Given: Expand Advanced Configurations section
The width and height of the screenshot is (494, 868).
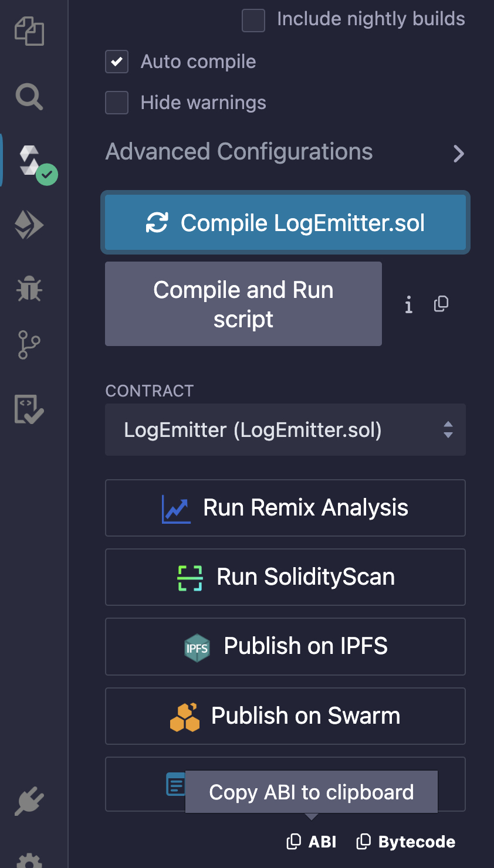Looking at the screenshot, I should (x=285, y=152).
